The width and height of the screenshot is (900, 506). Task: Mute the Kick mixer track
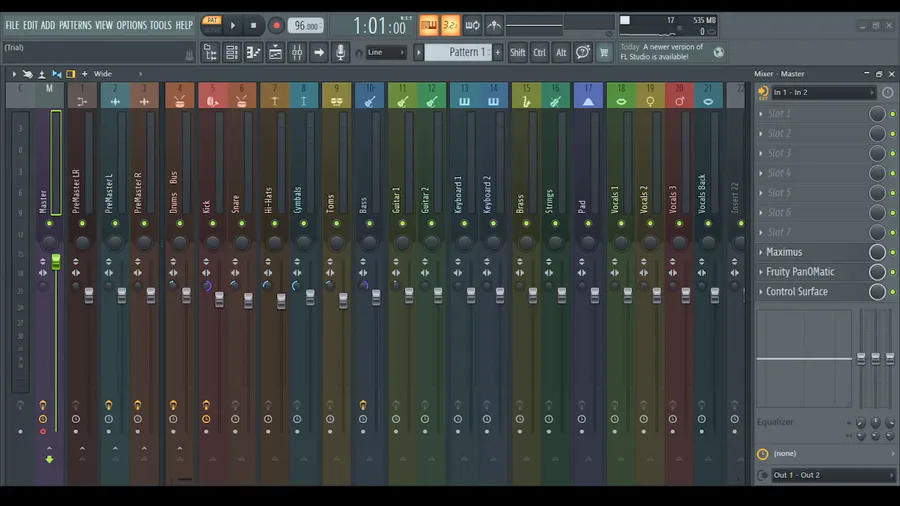[x=212, y=223]
